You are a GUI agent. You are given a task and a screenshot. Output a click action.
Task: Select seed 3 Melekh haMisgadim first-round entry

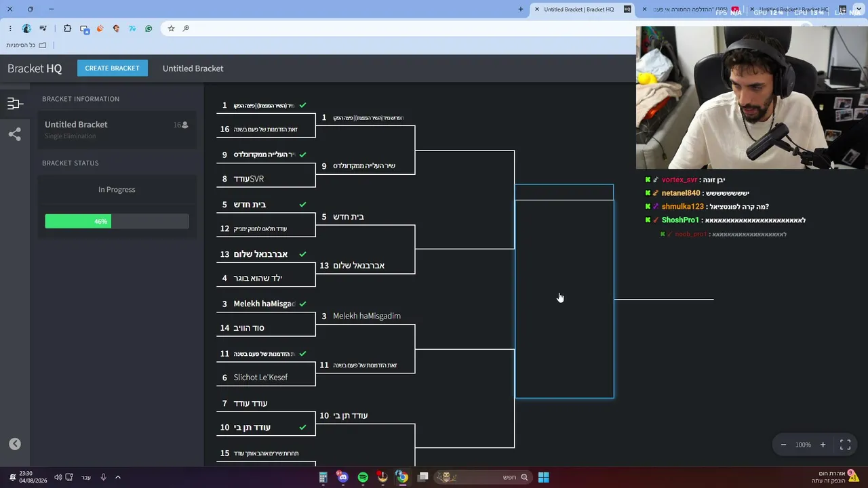click(x=266, y=304)
